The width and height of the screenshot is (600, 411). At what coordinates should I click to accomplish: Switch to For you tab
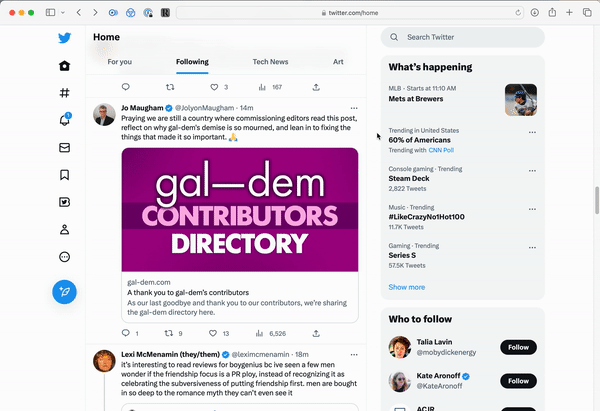pos(120,62)
